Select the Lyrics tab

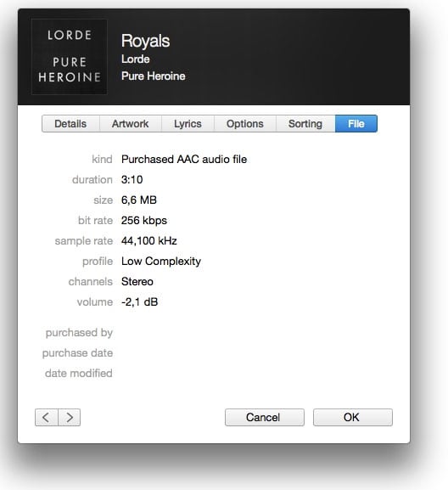tap(188, 124)
